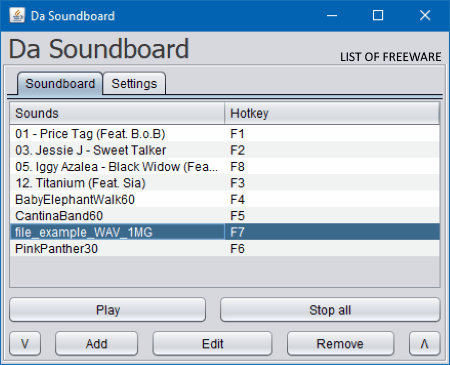Viewport: 450px width, 365px height.
Task: Select the PinkPanther30 sound row
Action: pos(225,249)
